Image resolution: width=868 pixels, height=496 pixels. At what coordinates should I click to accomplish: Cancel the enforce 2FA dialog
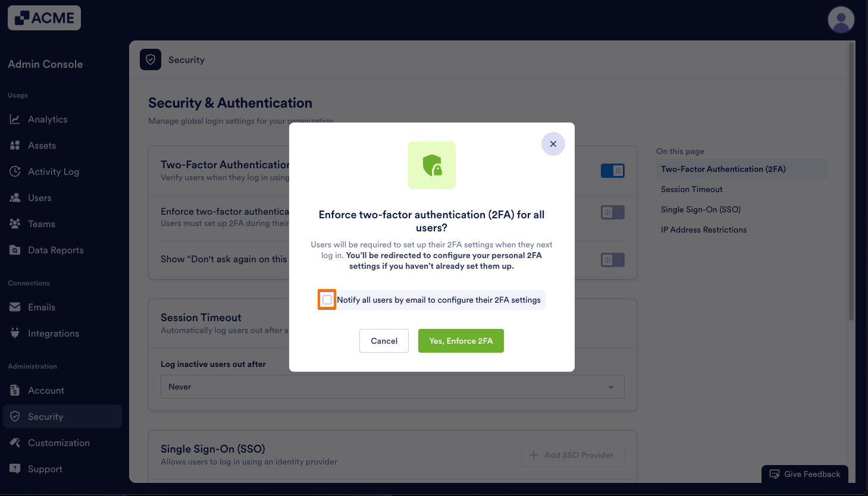click(x=384, y=341)
